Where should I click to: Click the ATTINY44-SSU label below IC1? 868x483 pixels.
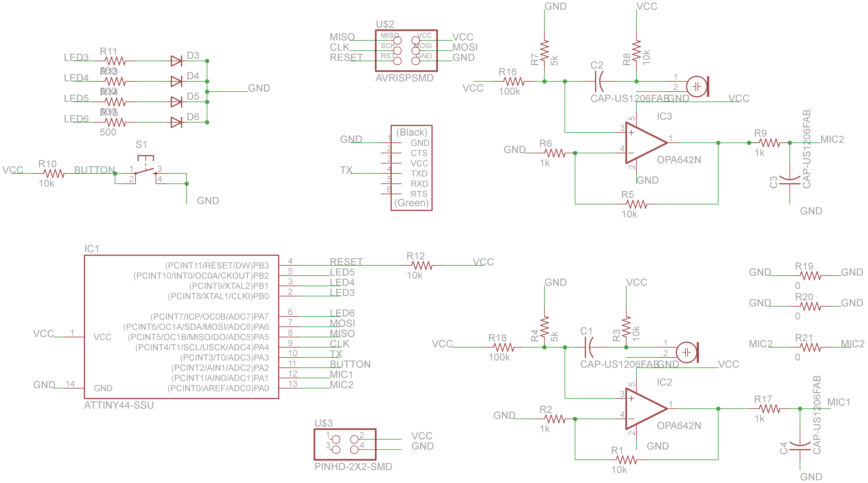[119, 405]
